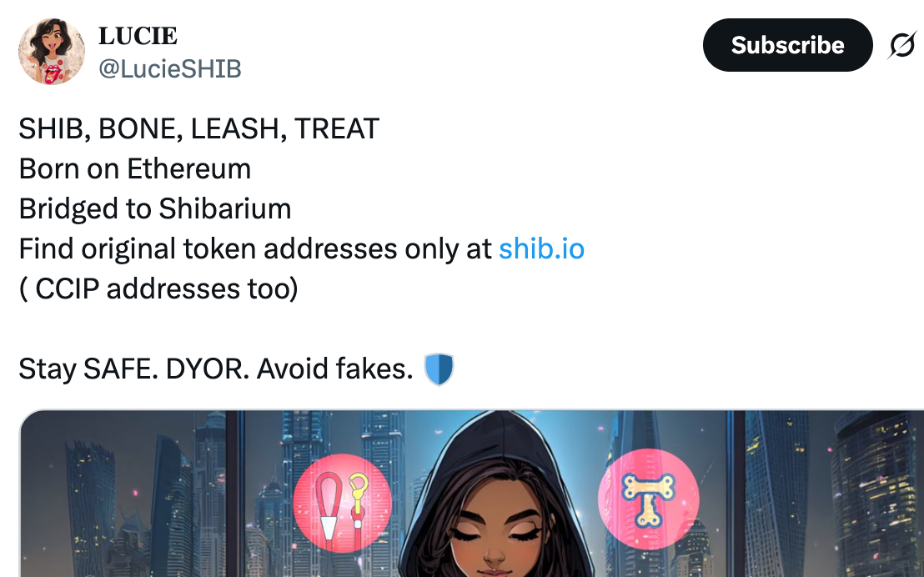Open the Grok slashed-circle icon
The image size is (924, 577).
(902, 45)
